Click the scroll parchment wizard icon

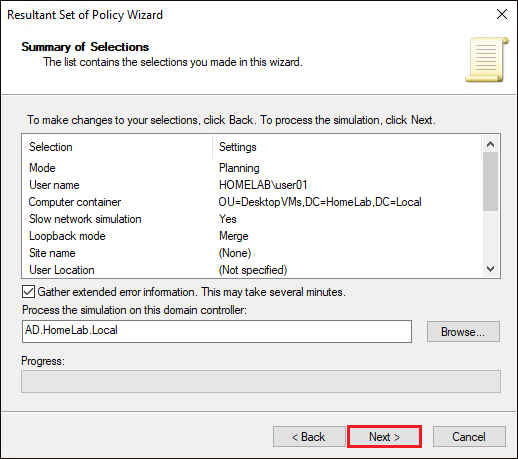(487, 60)
